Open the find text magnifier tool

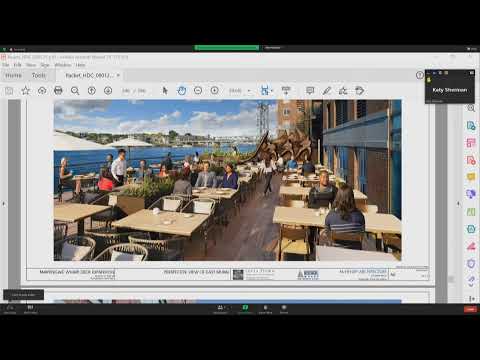click(x=75, y=91)
